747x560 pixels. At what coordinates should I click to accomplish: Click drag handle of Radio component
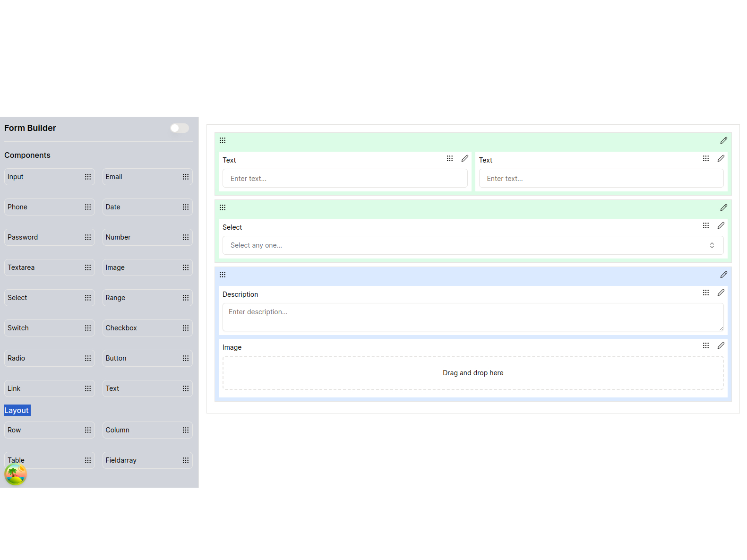(x=88, y=358)
